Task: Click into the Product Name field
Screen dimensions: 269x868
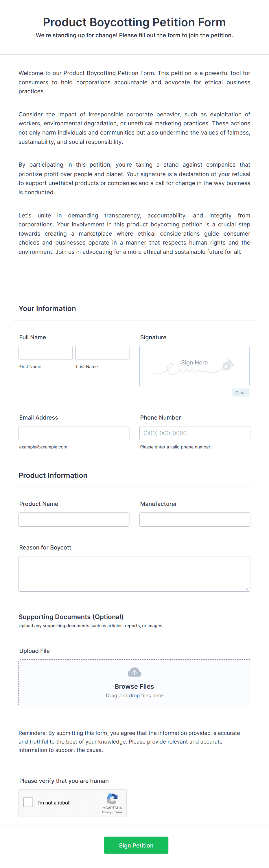Action: click(x=74, y=519)
